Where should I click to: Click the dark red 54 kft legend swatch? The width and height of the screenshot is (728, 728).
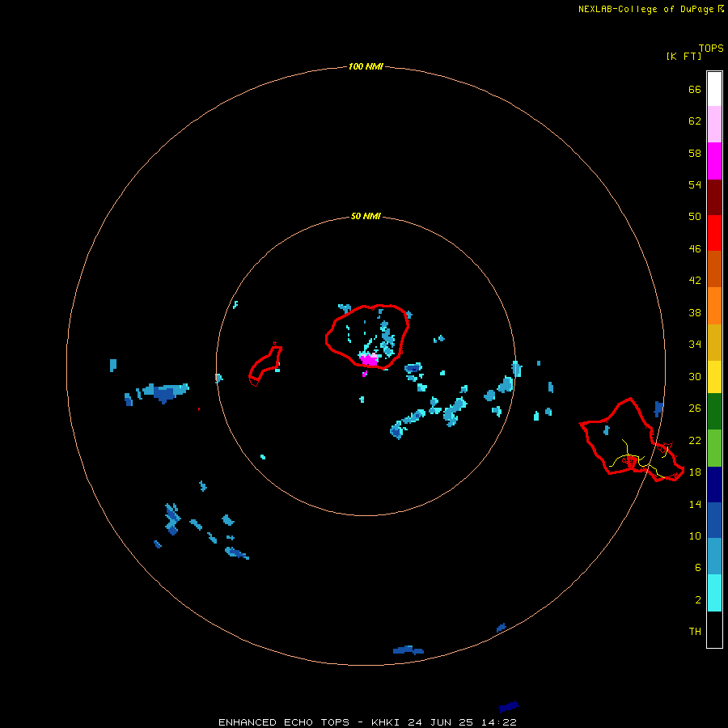click(714, 197)
